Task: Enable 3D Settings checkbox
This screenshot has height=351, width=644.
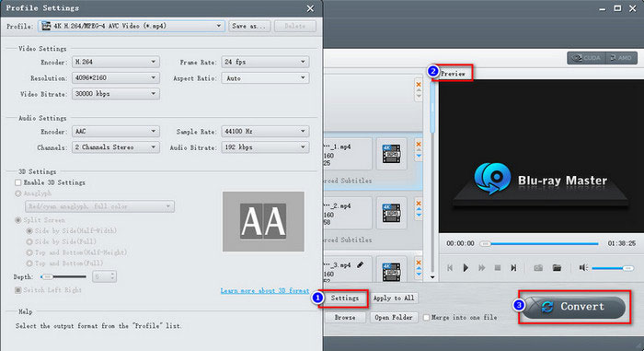Action: pos(18,182)
